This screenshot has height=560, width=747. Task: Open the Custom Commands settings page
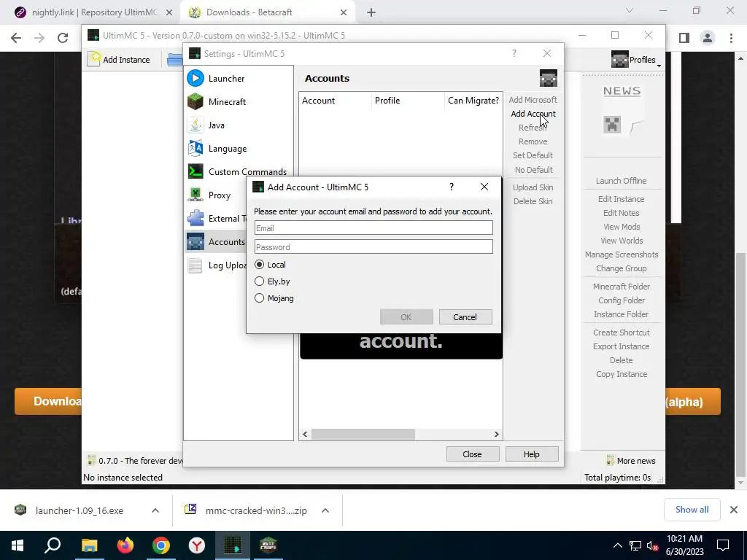click(239, 172)
